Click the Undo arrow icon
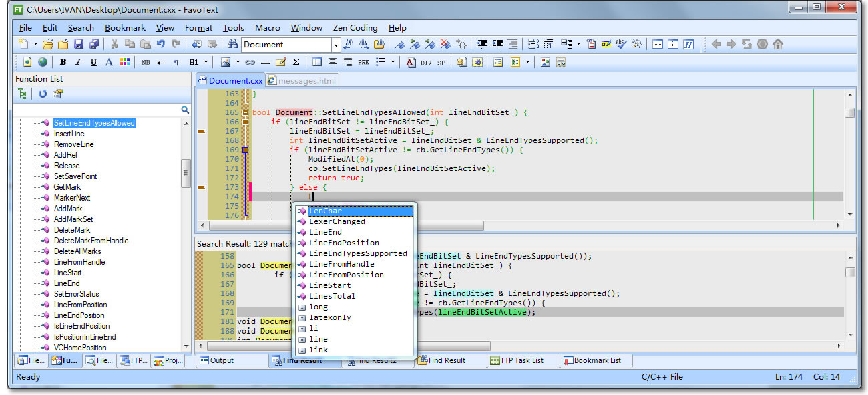Screen dimensions: 868x395 (161, 45)
